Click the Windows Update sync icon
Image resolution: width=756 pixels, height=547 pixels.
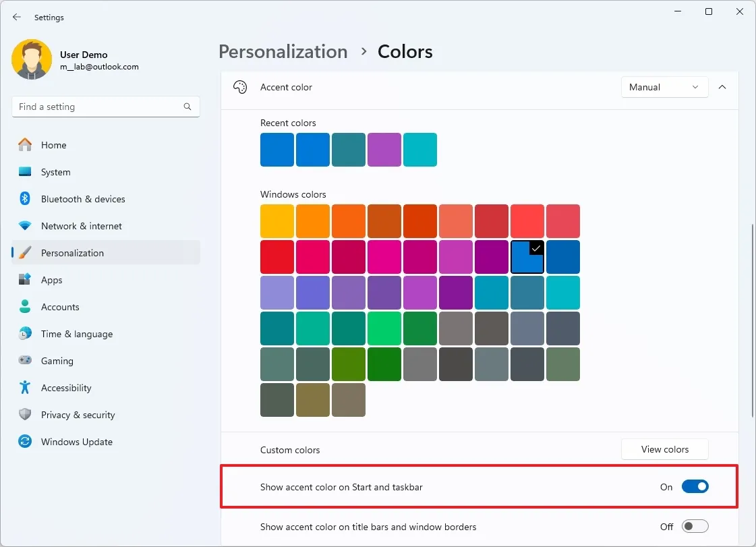coord(25,442)
